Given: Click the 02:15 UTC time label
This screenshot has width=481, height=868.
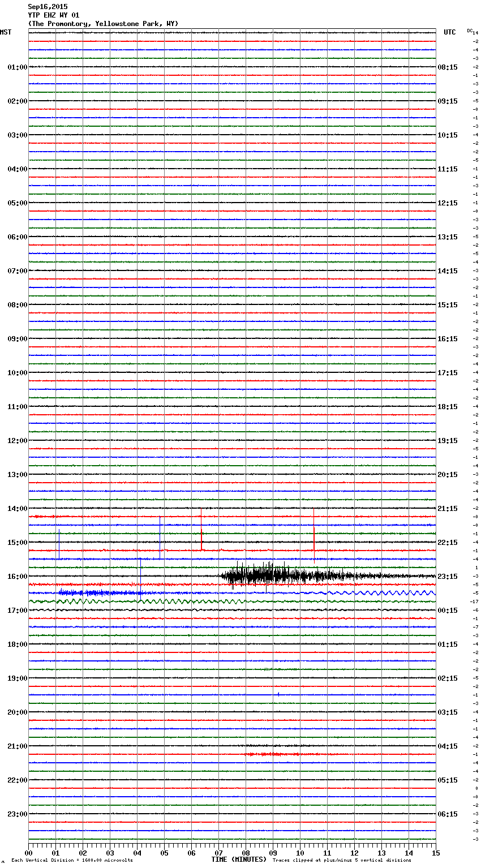Looking at the screenshot, I should pos(448,678).
